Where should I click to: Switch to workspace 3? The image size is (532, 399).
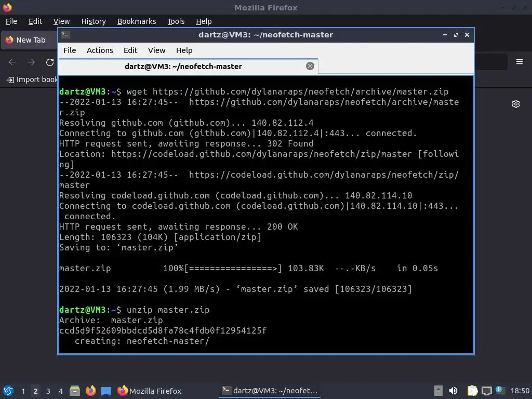[x=48, y=391]
